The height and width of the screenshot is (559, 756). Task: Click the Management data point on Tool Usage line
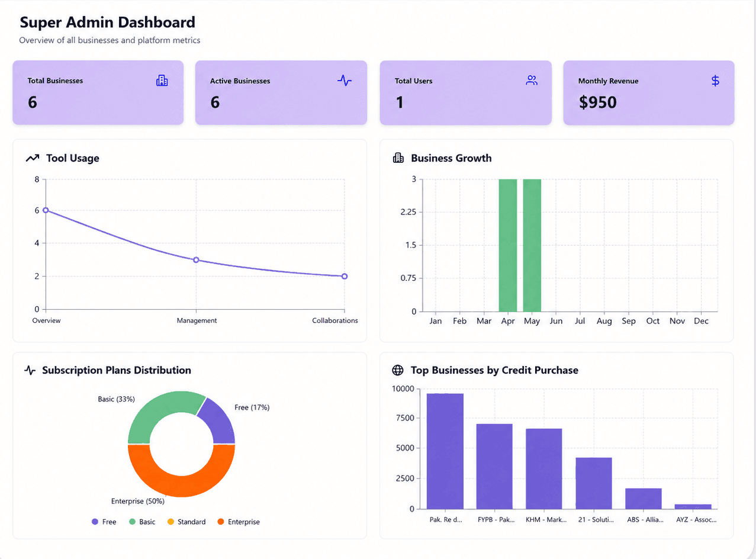click(x=196, y=260)
